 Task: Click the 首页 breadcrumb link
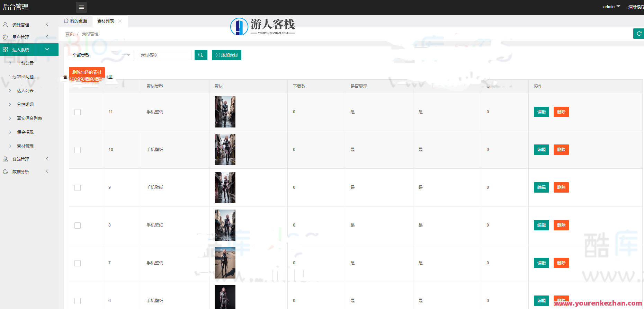[70, 34]
